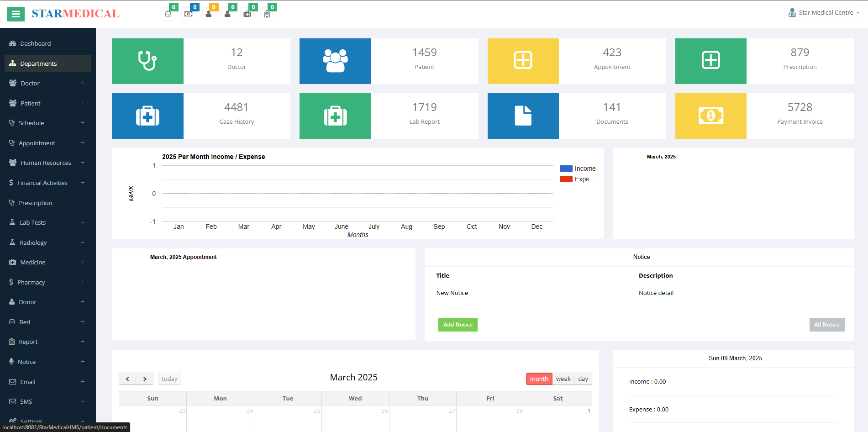Open Dashboard from the sidebar
This screenshot has height=432, width=868.
click(36, 43)
